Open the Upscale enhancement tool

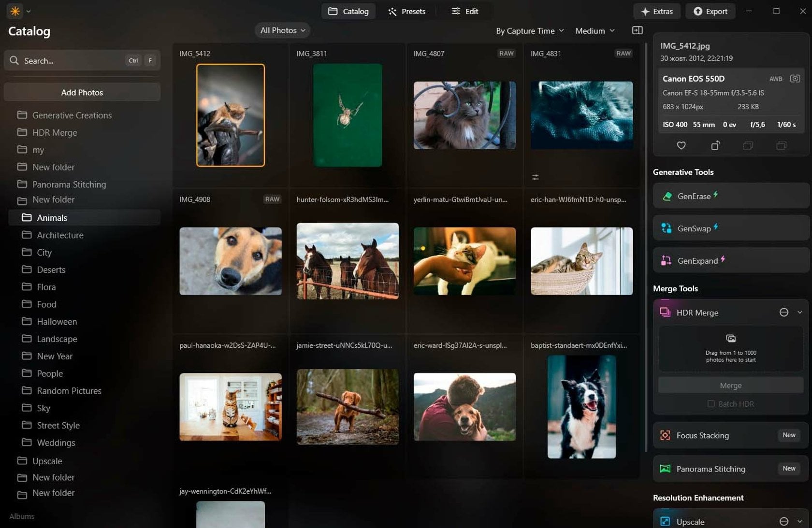[691, 521]
